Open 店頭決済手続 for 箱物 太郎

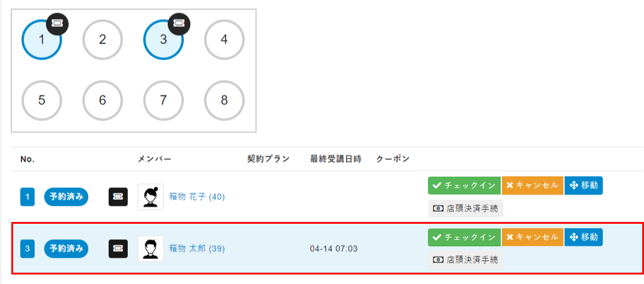coord(466,260)
